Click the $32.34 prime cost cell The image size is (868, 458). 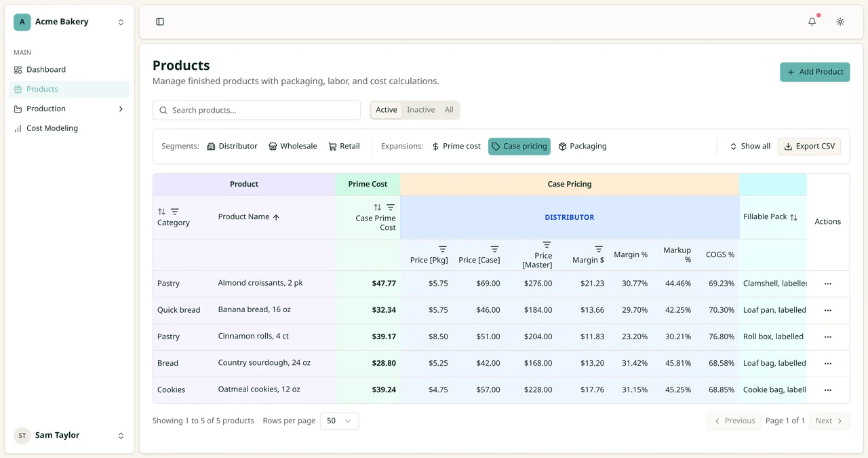[x=368, y=310]
